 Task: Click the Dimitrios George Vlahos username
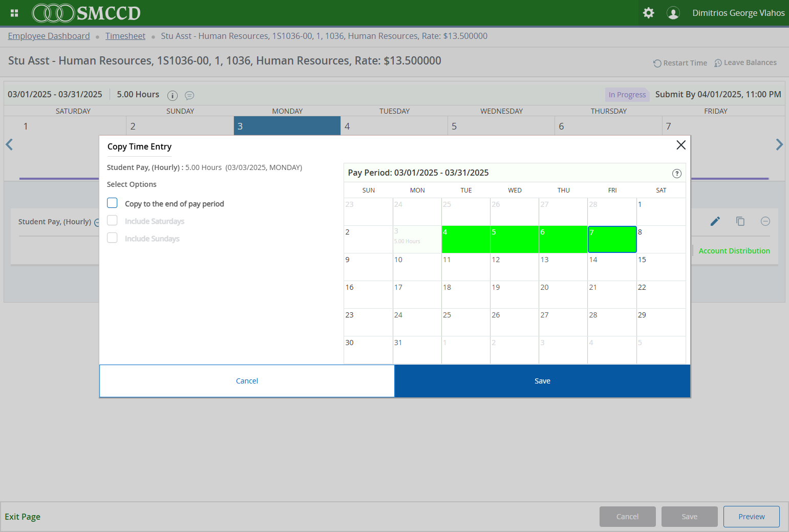[738, 13]
